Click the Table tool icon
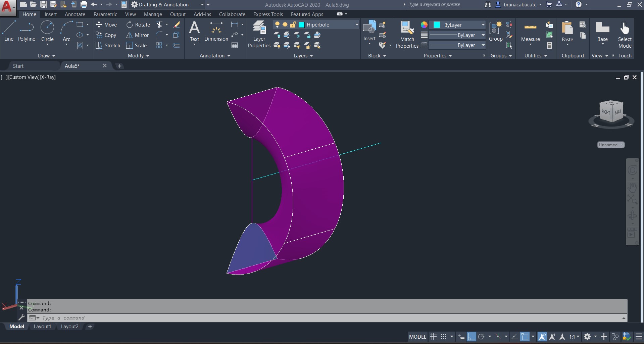 point(235,45)
